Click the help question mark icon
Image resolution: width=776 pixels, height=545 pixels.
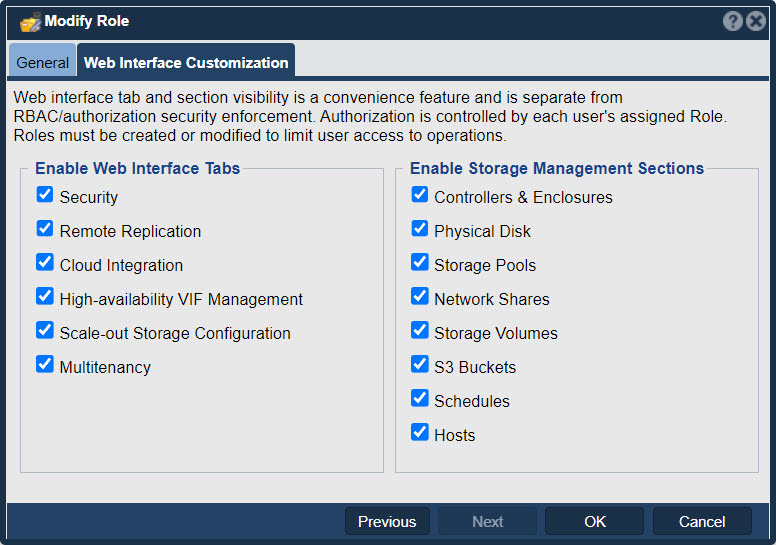[732, 21]
